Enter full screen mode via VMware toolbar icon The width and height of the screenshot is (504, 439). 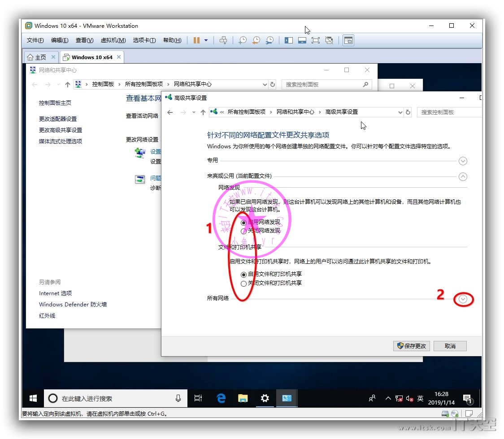[x=316, y=40]
